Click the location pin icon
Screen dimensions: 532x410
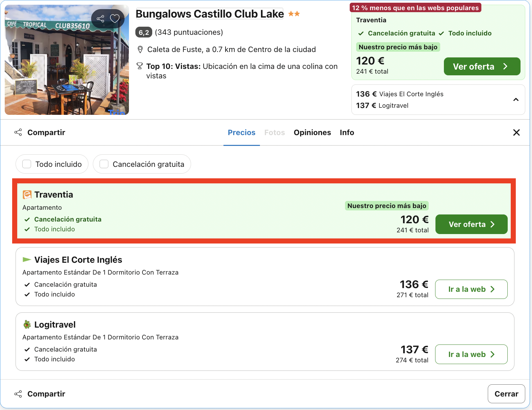tap(140, 50)
